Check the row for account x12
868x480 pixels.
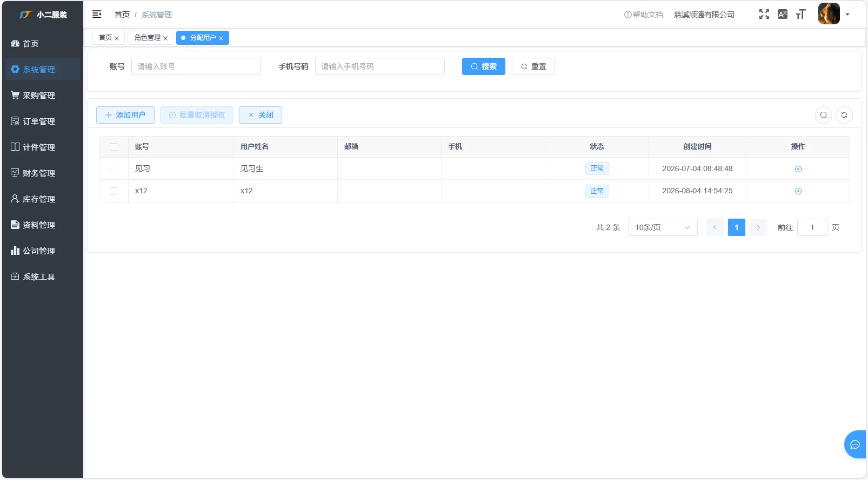click(113, 191)
